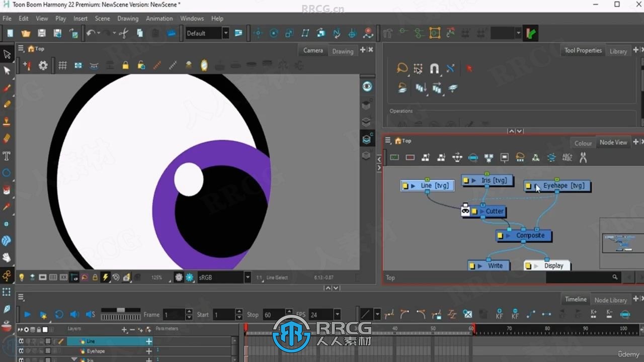
Task: Open the Drawing menu
Action: click(x=128, y=18)
